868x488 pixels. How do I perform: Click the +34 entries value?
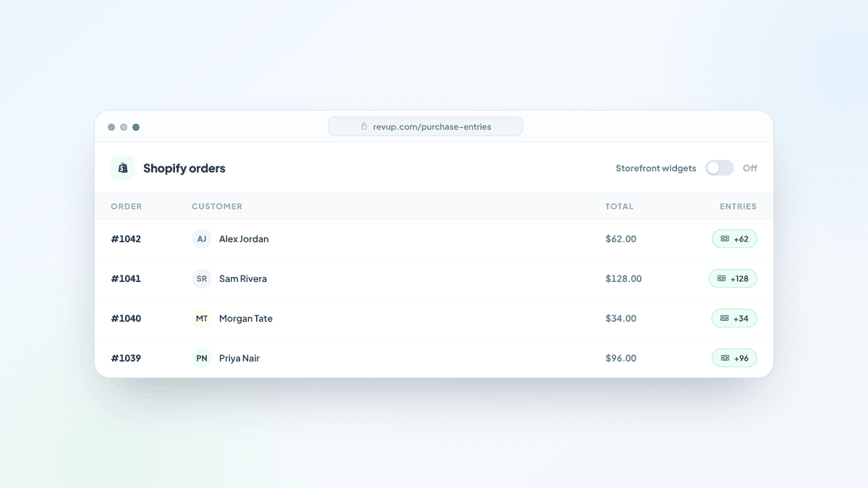point(741,318)
